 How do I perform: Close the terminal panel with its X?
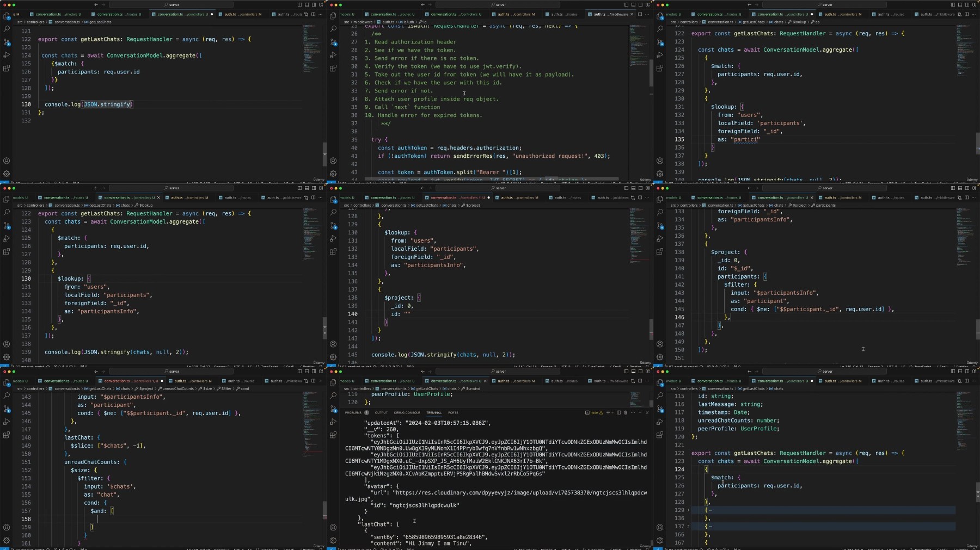tap(647, 412)
